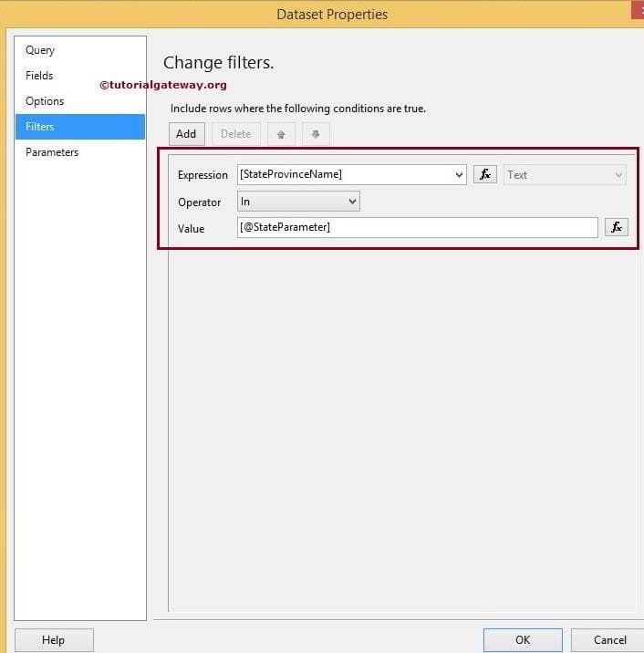Open the Text data type dropdown
This screenshot has width=644, height=653.
565,175
